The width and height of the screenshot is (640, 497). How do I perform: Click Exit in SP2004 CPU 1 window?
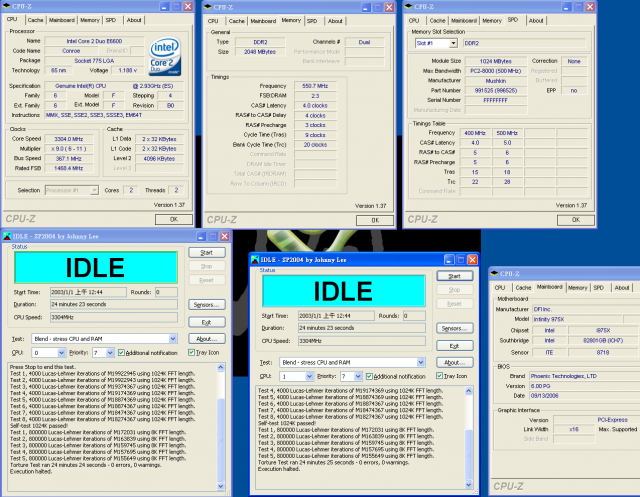point(455,346)
